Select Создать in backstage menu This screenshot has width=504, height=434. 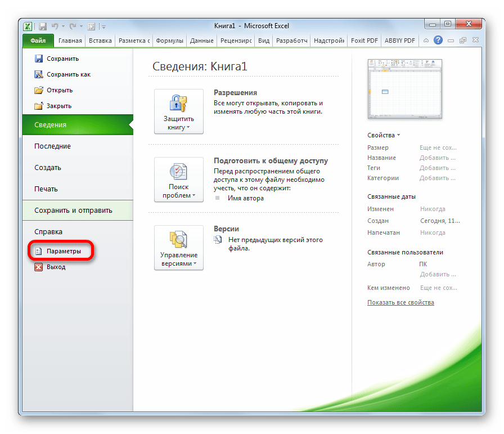[78, 168]
